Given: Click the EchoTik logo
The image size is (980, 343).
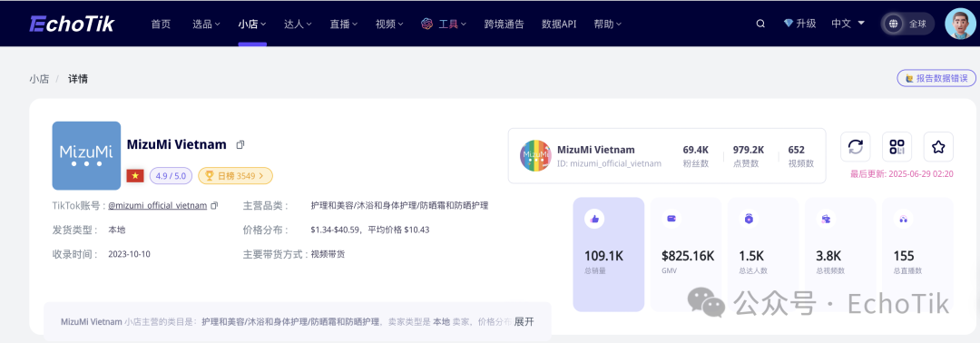Looking at the screenshot, I should [72, 24].
